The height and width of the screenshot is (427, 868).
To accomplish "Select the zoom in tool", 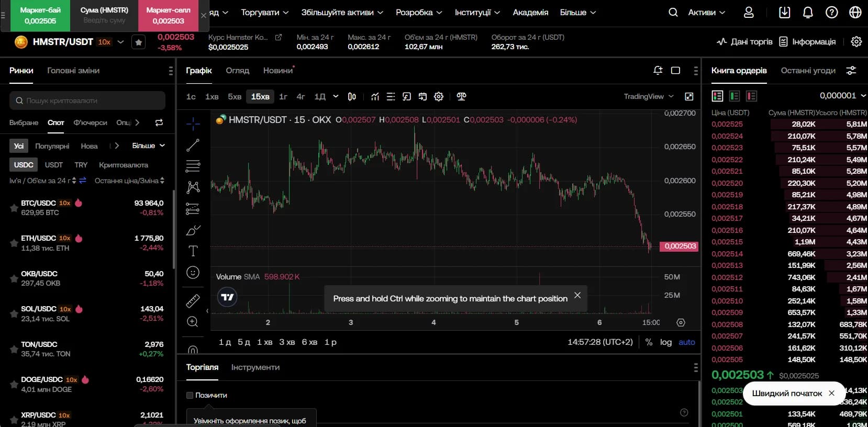I will (193, 322).
